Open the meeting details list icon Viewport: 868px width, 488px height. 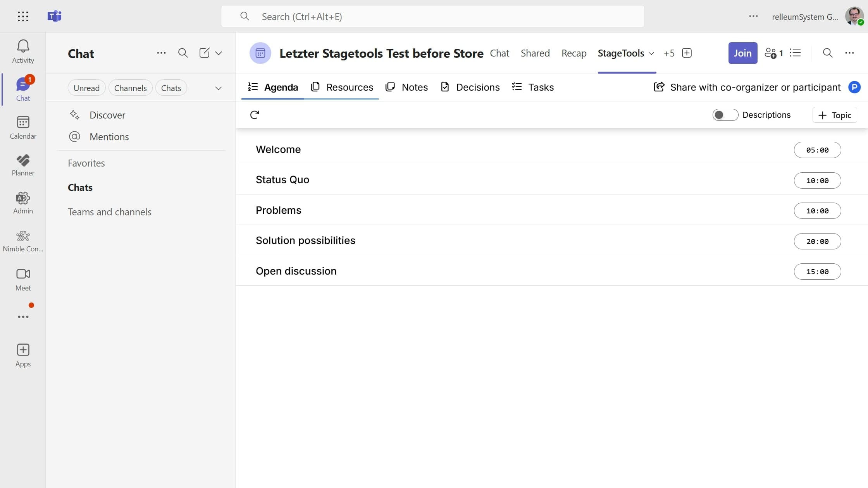[x=795, y=53]
